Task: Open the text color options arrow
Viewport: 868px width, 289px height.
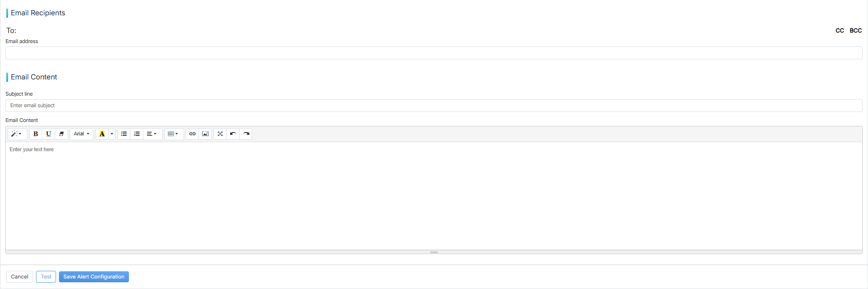Action: (x=112, y=134)
